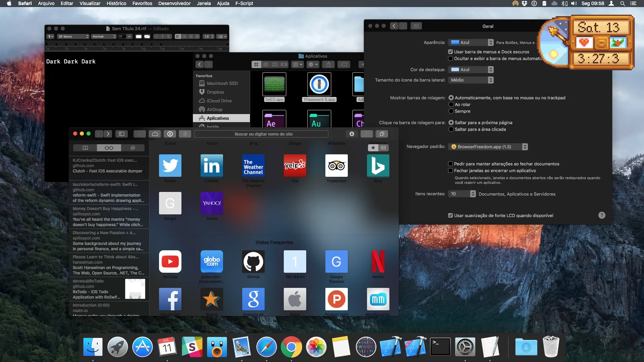Select 'Automaticamente, com base no mouse' option

coord(451,98)
